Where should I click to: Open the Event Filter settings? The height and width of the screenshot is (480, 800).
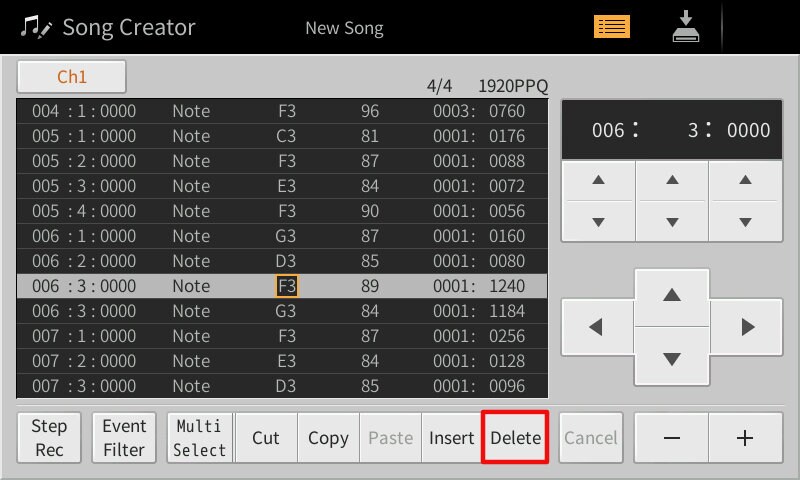[x=124, y=438]
